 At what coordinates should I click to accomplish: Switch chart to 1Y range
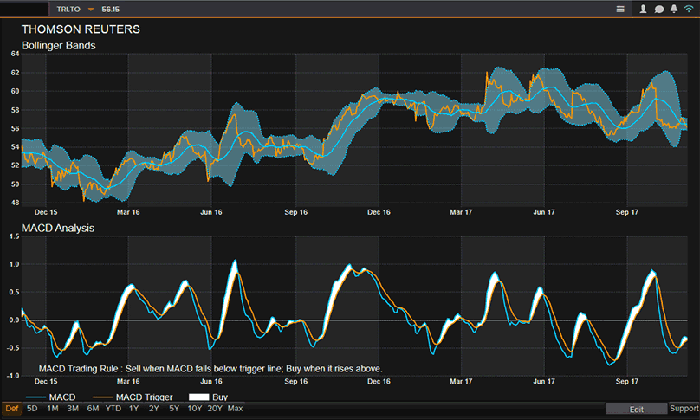pyautogui.click(x=134, y=408)
